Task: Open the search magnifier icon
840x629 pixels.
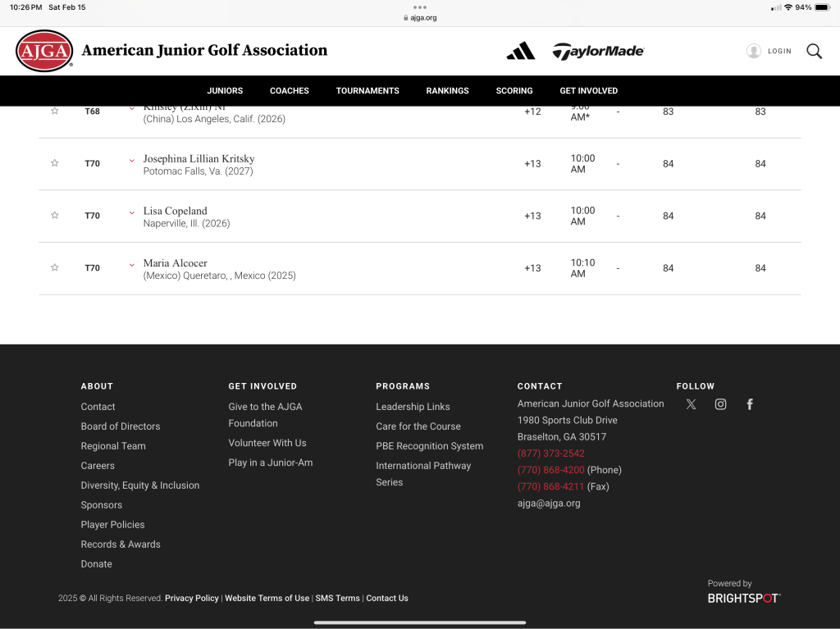Action: (814, 51)
